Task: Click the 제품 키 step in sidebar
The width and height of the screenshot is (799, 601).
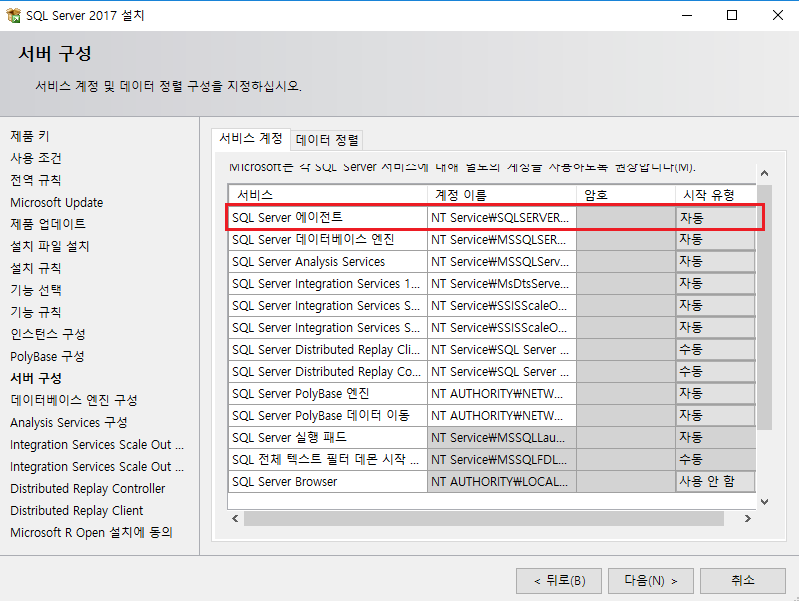Action: [30, 136]
